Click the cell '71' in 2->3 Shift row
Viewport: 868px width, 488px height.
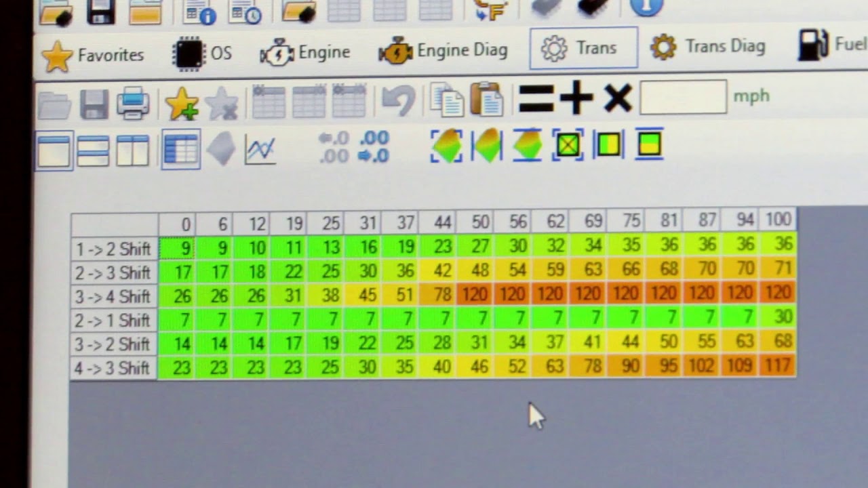tap(778, 268)
